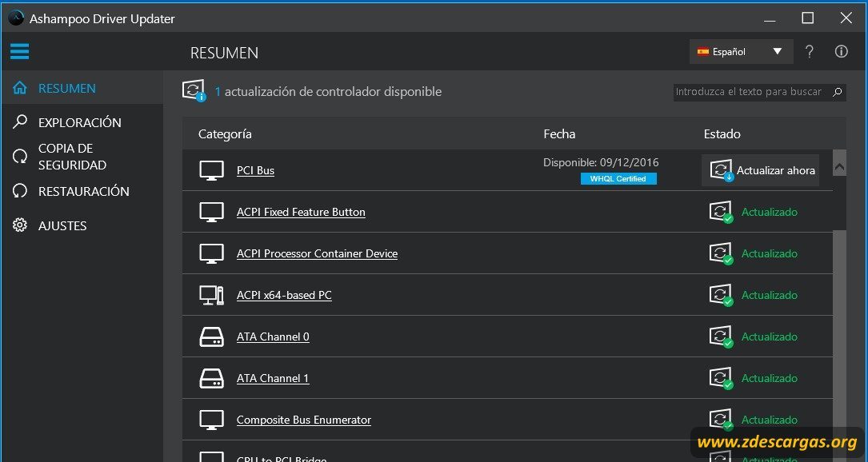This screenshot has width=868, height=462.
Task: Click the ATA Channel 1 drive icon
Action: 211,378
